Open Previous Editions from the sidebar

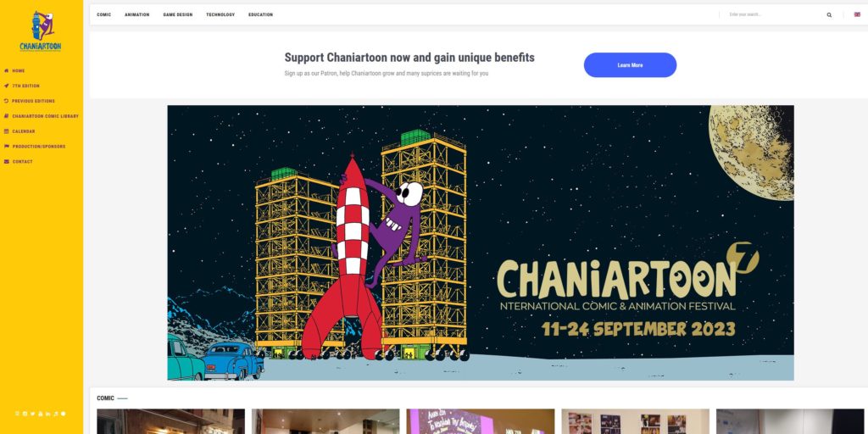pyautogui.click(x=33, y=102)
